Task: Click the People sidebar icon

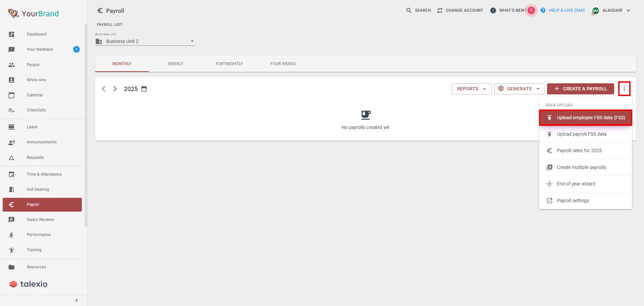Action: (x=11, y=65)
